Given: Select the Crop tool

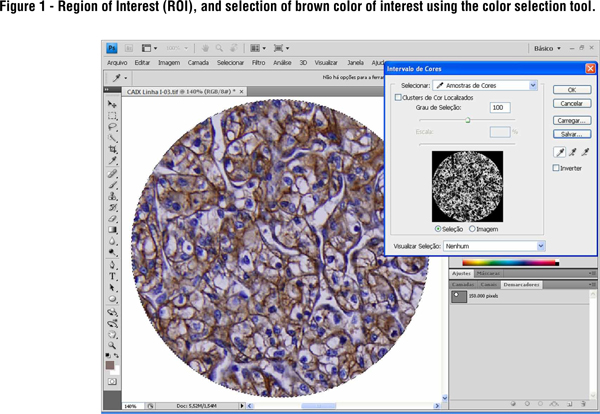Looking at the screenshot, I should (113, 150).
